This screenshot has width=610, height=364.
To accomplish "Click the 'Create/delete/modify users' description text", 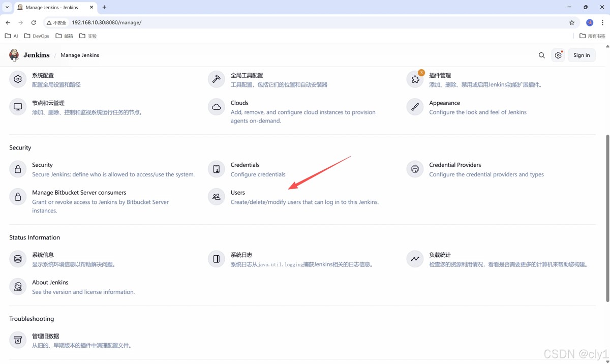I will point(304,202).
